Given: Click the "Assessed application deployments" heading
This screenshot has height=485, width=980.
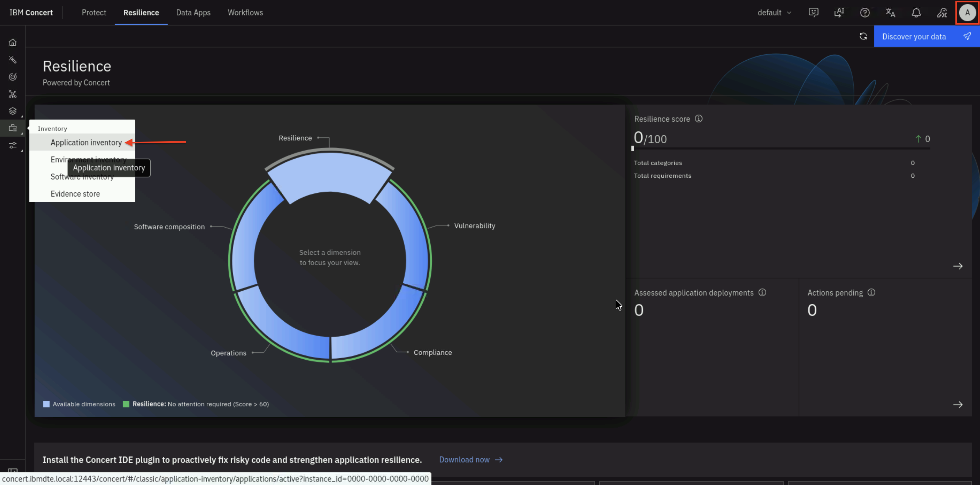Looking at the screenshot, I should [694, 293].
